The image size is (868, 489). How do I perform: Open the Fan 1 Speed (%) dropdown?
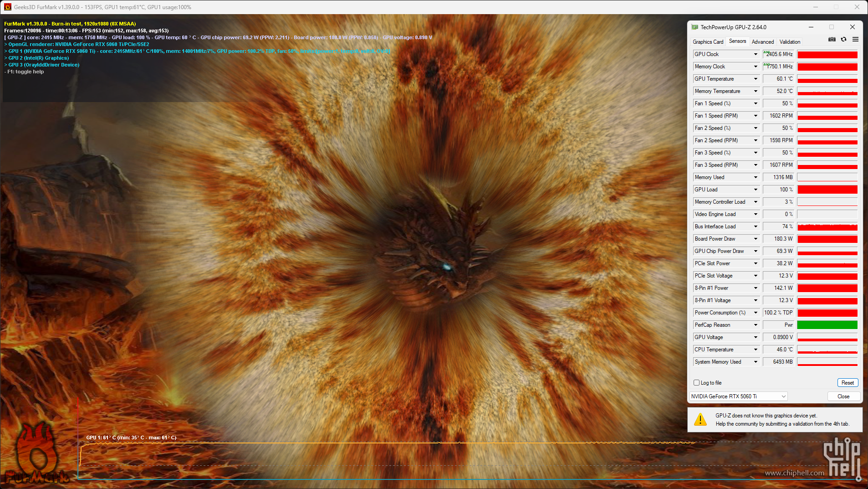coord(756,103)
